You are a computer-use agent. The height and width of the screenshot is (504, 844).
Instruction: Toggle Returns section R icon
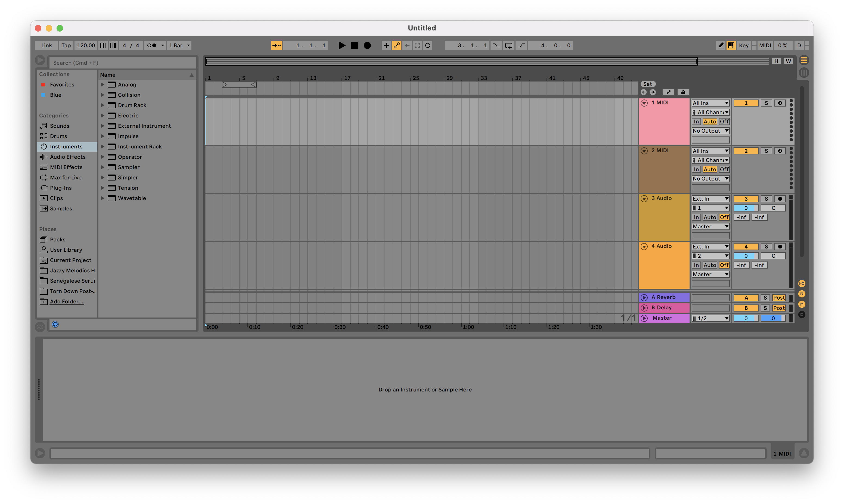pos(802,294)
